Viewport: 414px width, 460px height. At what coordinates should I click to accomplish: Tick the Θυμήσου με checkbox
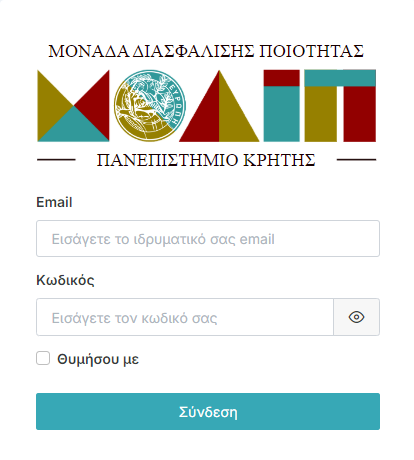coord(43,358)
